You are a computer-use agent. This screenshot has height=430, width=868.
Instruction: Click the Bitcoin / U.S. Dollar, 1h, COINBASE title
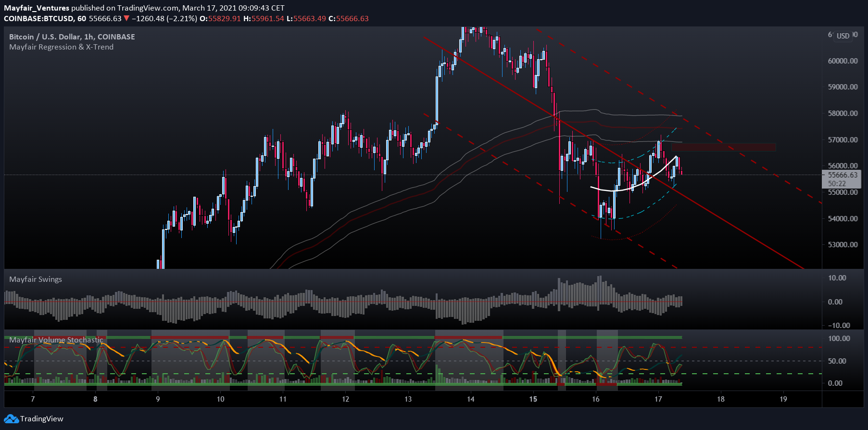click(x=72, y=37)
